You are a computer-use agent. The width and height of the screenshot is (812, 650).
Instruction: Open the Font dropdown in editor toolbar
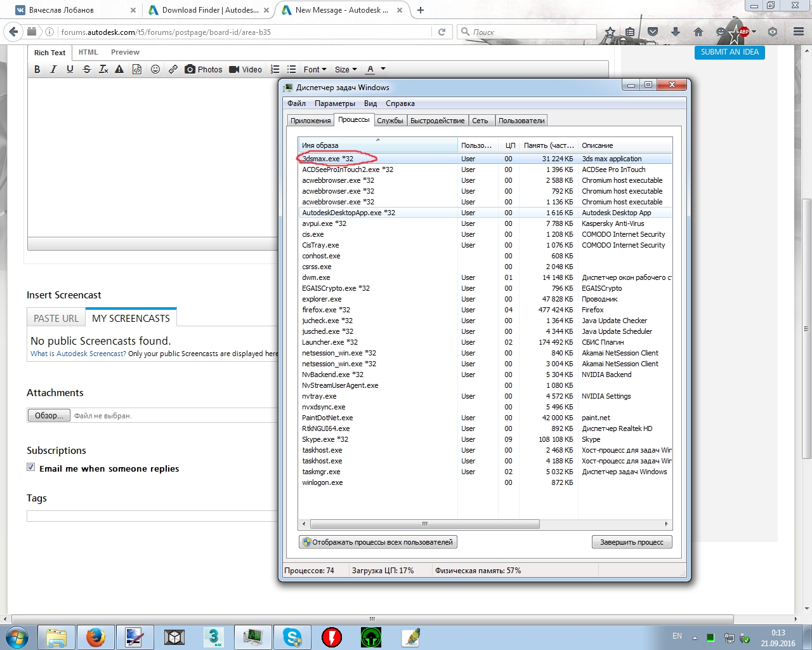(x=315, y=69)
